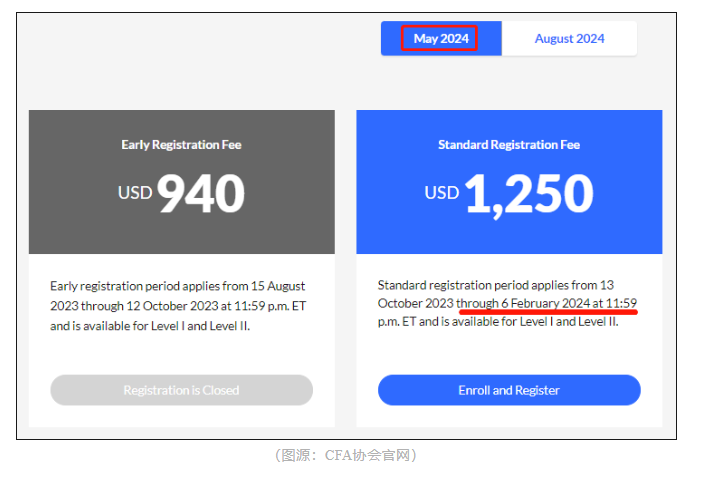This screenshot has width=706, height=479.
Task: Click the 940 price figure
Action: coord(201,194)
